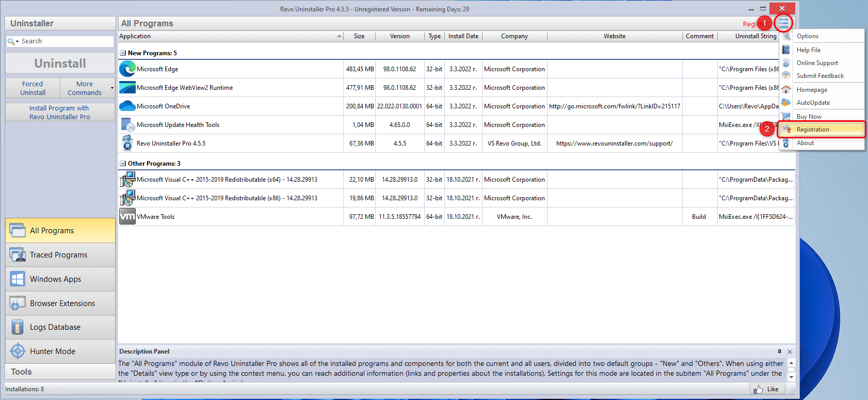Image resolution: width=868 pixels, height=400 pixels.
Task: Collapse the Other Programs group
Action: coord(123,164)
